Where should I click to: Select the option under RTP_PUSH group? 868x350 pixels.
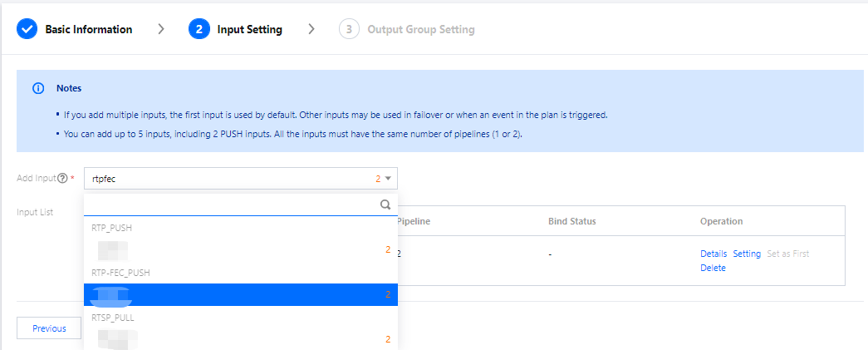pos(240,249)
